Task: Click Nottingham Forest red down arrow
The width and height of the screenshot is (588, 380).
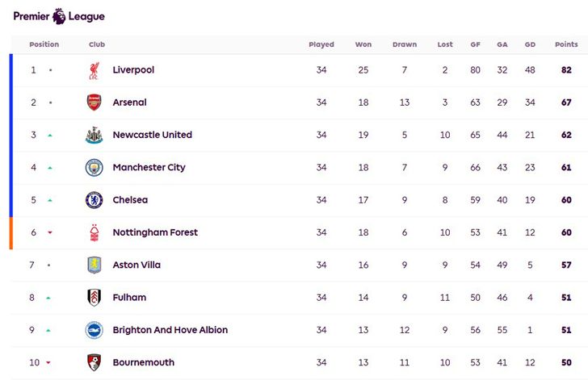Action: coord(50,232)
